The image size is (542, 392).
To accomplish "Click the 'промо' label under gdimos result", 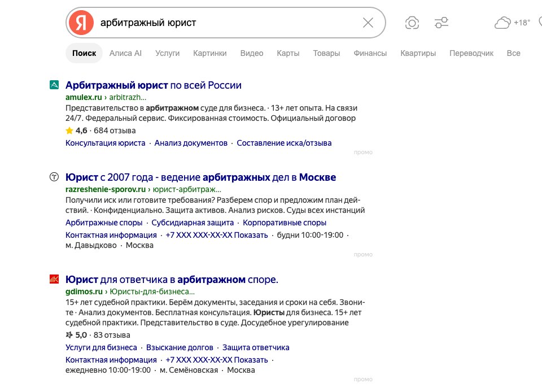I will tap(363, 379).
